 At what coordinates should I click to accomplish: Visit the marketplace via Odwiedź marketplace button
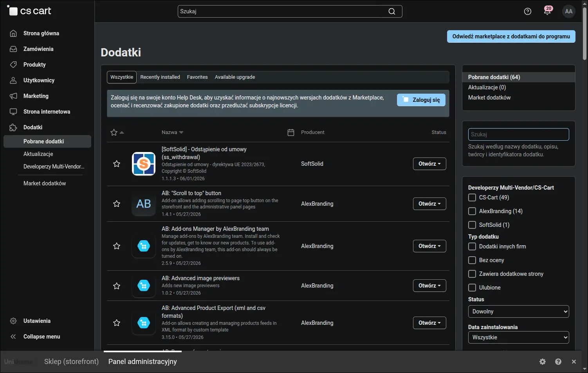point(511,36)
